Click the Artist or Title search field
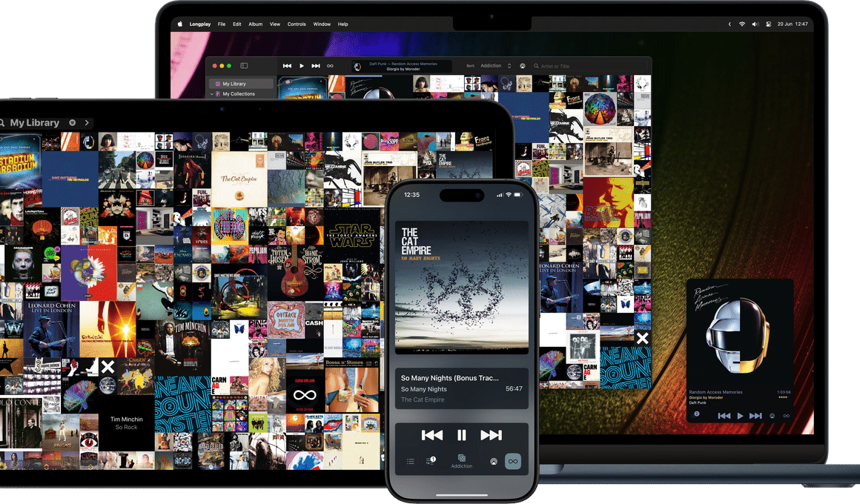 (x=590, y=66)
